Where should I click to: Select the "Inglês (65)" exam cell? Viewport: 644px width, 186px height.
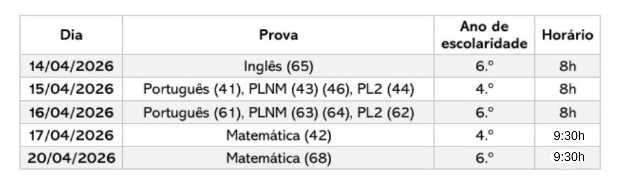coord(278,66)
